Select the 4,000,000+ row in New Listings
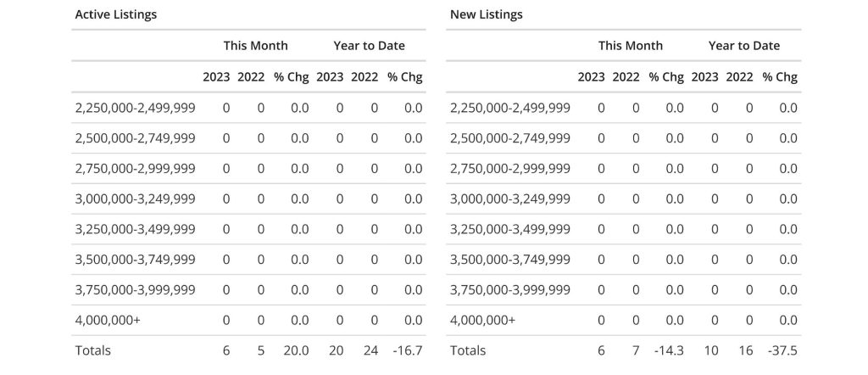 point(482,320)
